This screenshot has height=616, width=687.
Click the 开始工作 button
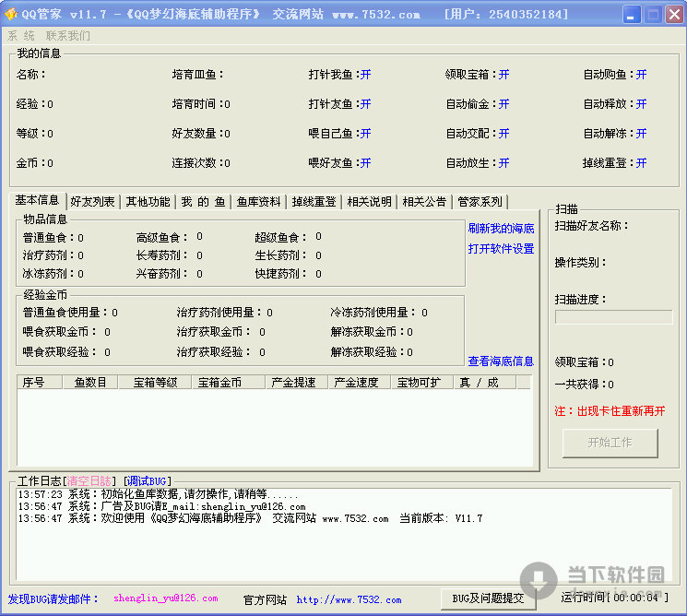tap(610, 443)
